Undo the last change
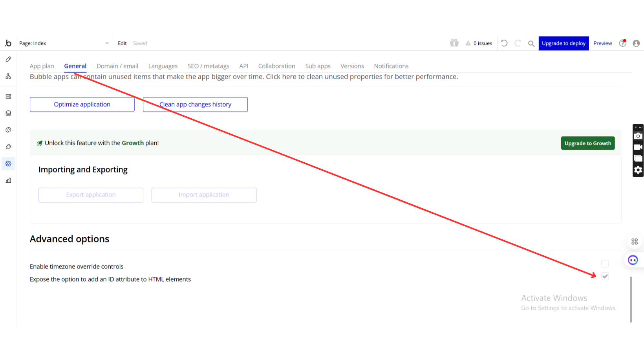This screenshot has width=644, height=363. (504, 43)
